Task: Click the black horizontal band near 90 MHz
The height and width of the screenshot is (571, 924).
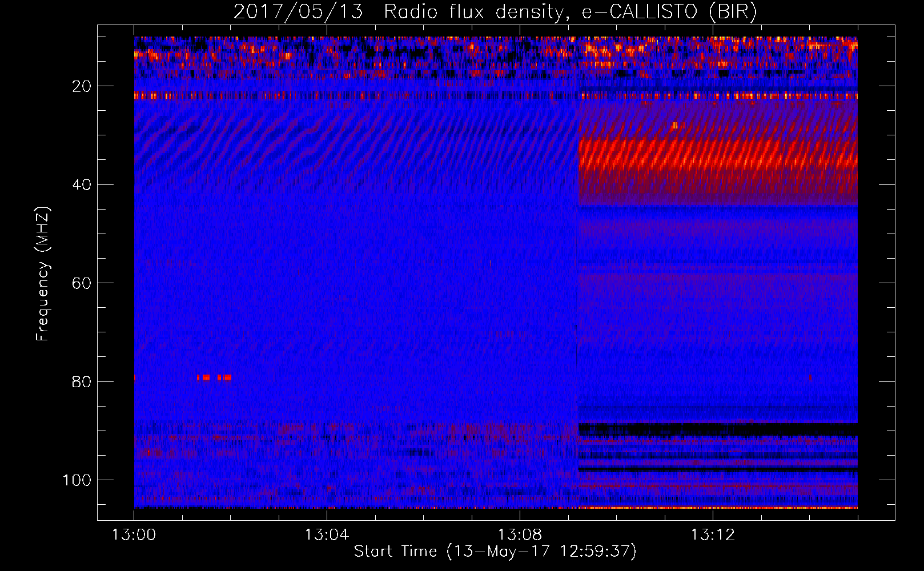Action: [x=718, y=429]
